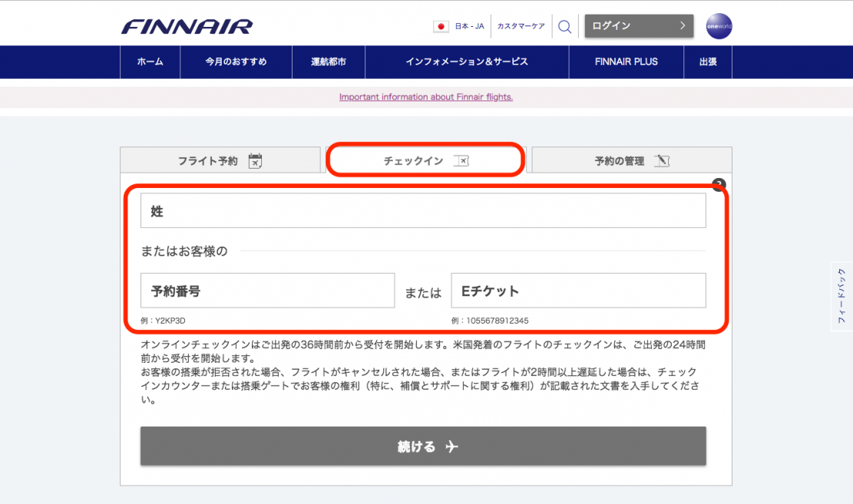Screen dimensions: 853x504
Task: Click the Japan flag icon
Action: tap(441, 26)
